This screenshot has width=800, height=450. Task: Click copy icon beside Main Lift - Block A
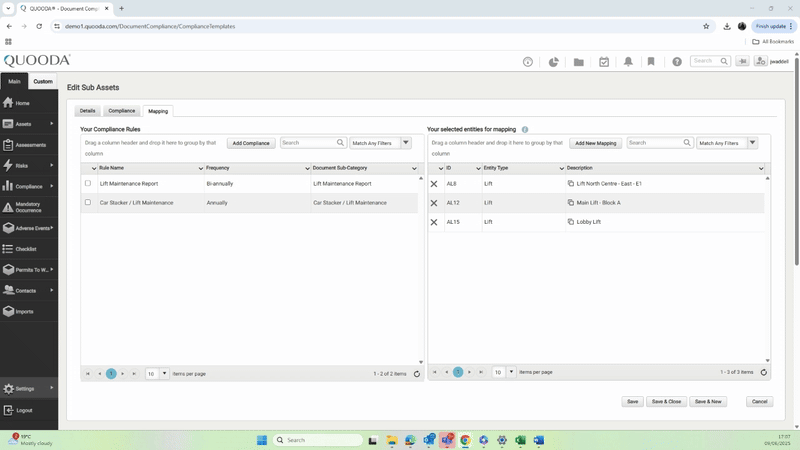click(570, 203)
